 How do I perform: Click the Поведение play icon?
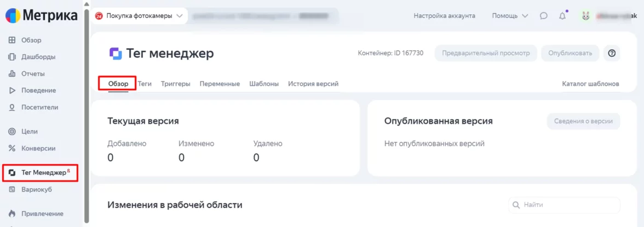pyautogui.click(x=12, y=90)
